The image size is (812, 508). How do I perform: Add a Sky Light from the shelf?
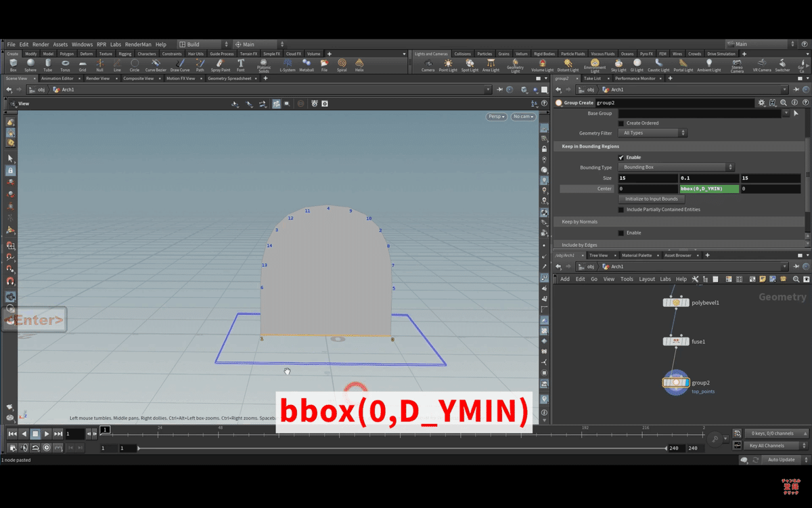[x=618, y=66]
